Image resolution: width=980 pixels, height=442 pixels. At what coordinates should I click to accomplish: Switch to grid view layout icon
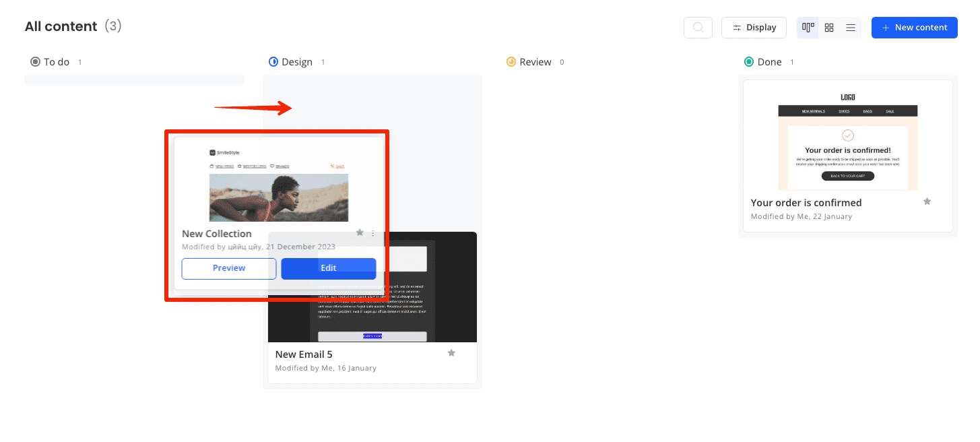pyautogui.click(x=829, y=28)
